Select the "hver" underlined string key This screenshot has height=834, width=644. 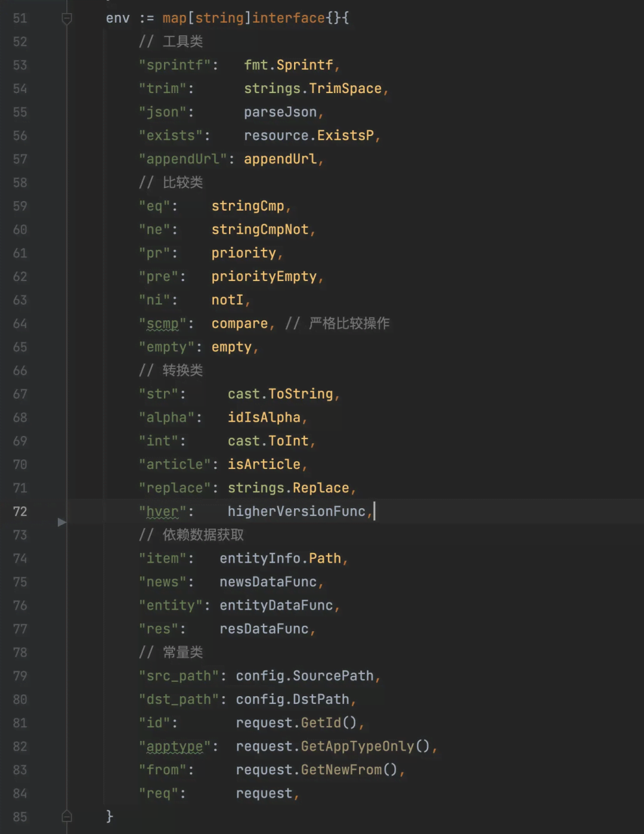pyautogui.click(x=162, y=511)
